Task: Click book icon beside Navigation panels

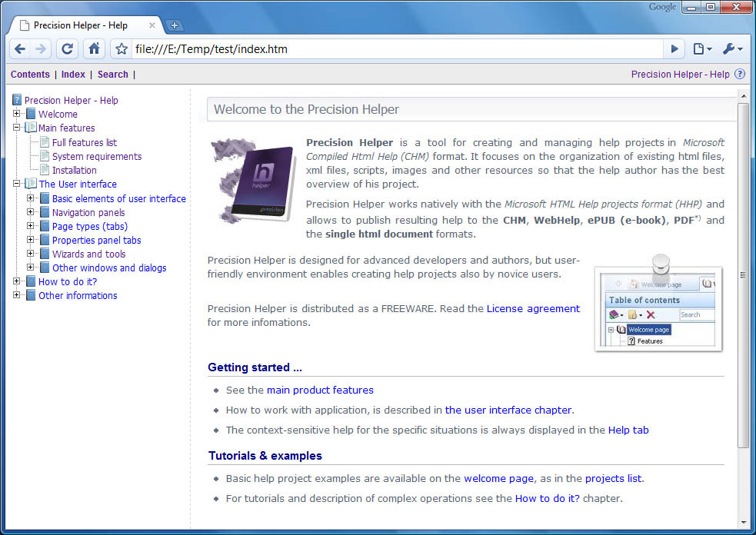Action: [x=45, y=212]
